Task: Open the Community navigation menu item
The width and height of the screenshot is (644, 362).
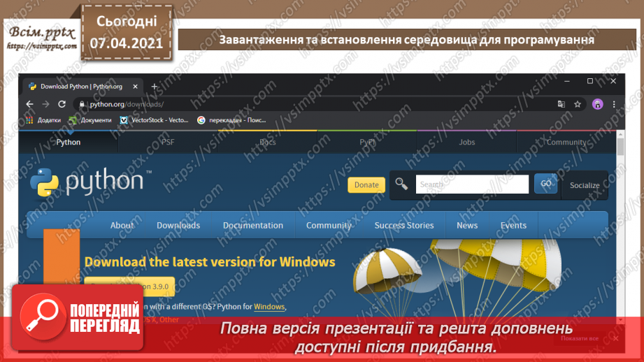Action: coord(329,225)
